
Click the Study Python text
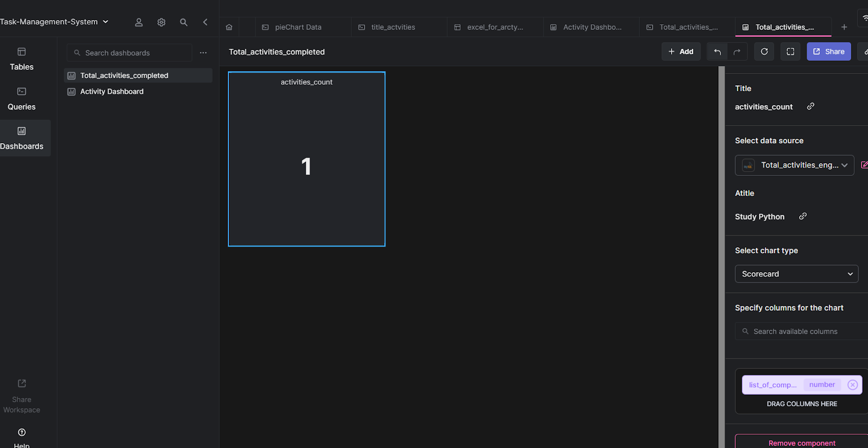pyautogui.click(x=759, y=216)
